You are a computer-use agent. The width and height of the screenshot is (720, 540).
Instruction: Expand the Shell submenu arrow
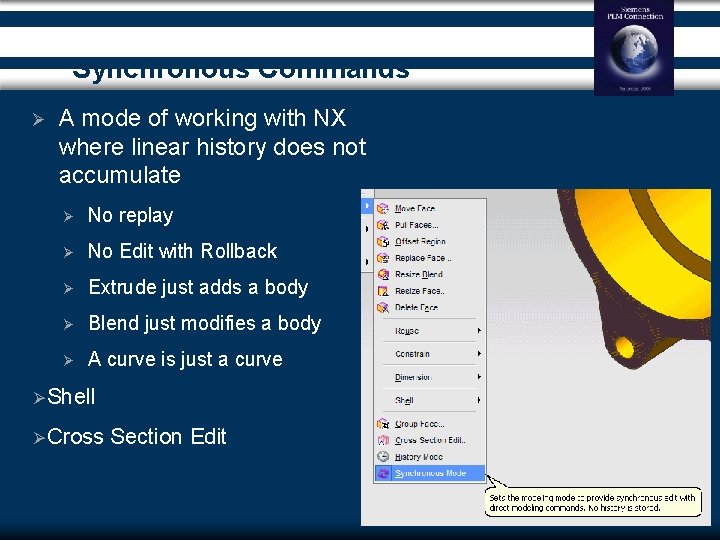[x=479, y=400]
